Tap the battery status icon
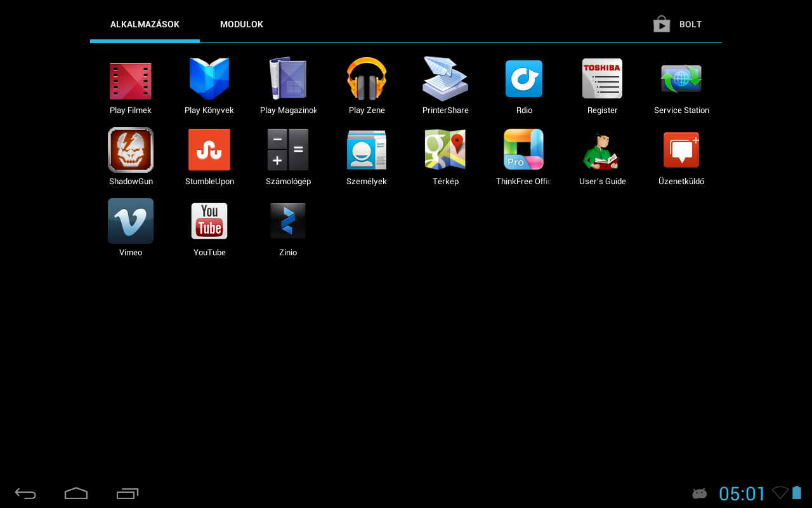 pyautogui.click(x=797, y=493)
